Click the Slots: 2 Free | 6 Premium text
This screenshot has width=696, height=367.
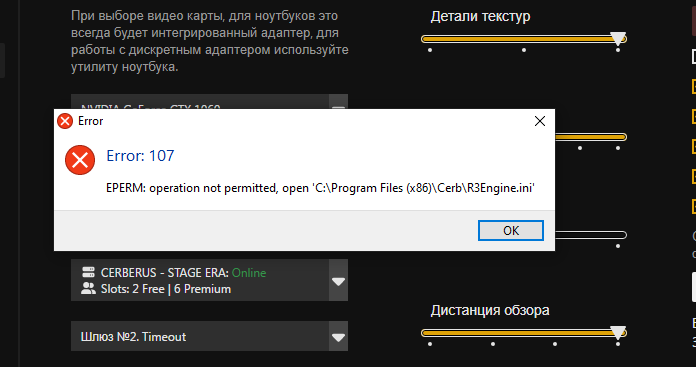(166, 289)
